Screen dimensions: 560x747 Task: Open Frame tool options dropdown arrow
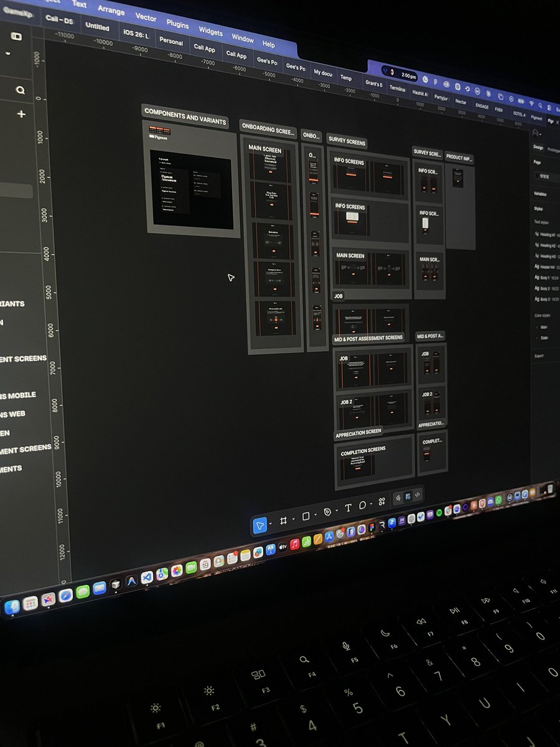click(x=293, y=520)
